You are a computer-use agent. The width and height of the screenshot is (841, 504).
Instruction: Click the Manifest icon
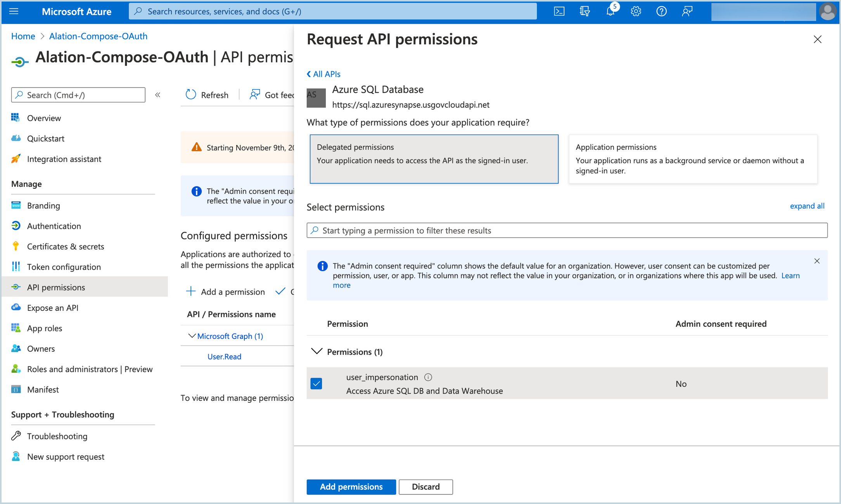16,389
